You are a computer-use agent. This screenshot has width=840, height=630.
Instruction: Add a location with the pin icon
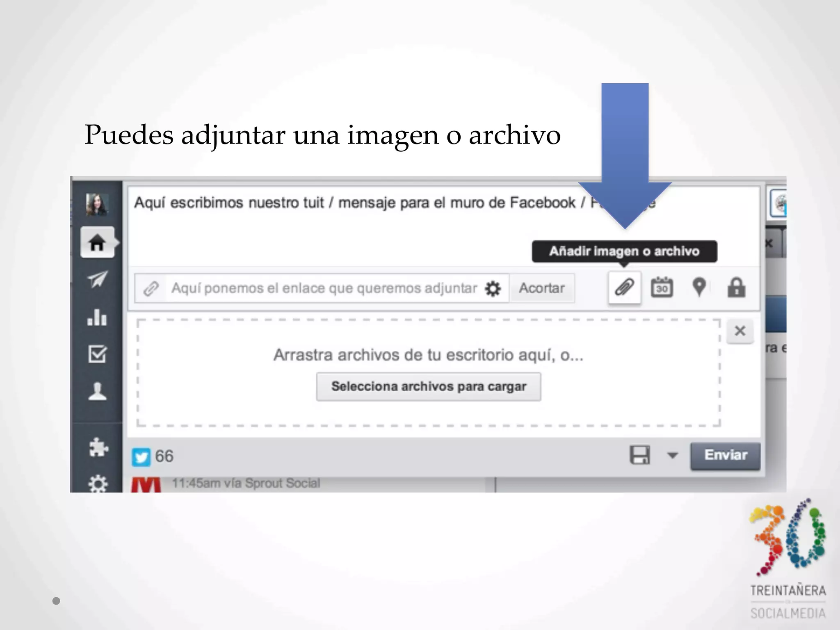point(699,287)
